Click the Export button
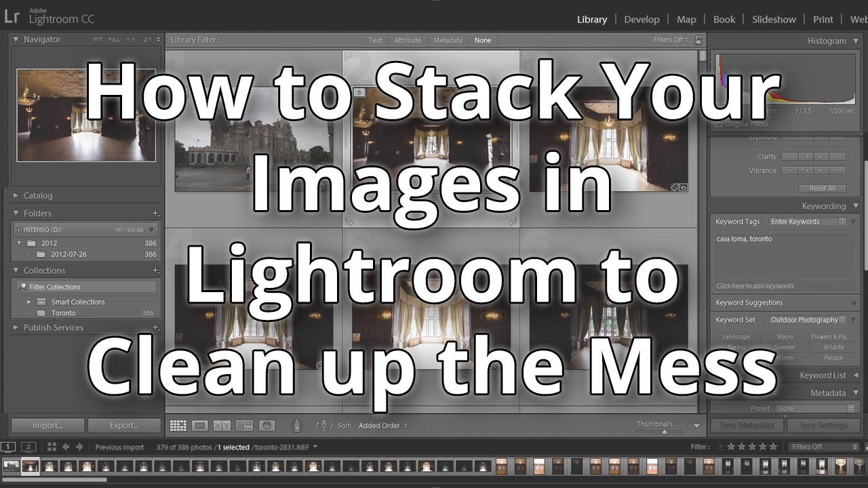 [124, 426]
